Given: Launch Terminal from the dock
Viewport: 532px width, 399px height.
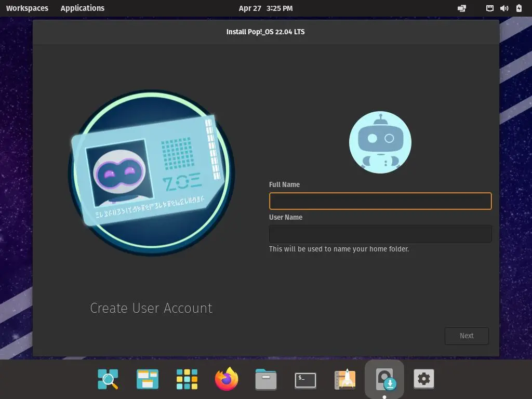Looking at the screenshot, I should (x=305, y=380).
